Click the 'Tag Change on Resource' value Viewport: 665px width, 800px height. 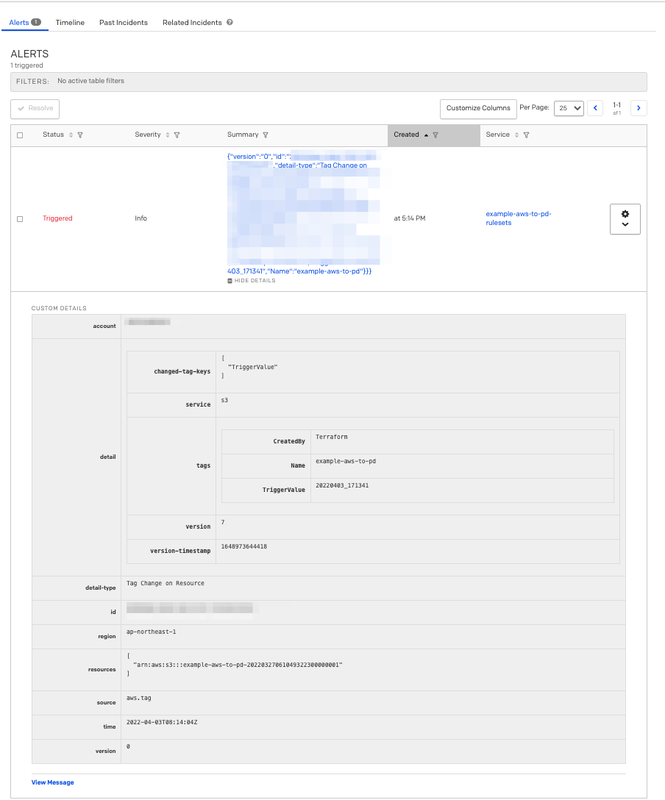click(165, 583)
